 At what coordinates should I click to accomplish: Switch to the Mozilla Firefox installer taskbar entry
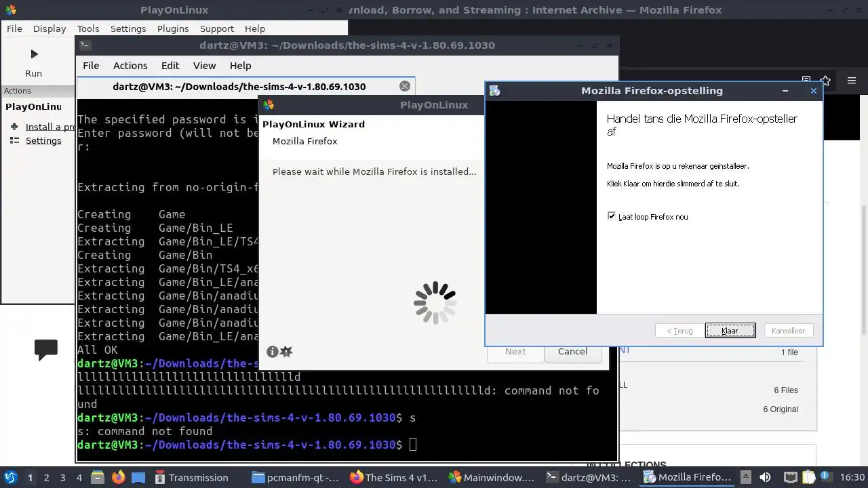point(688,477)
